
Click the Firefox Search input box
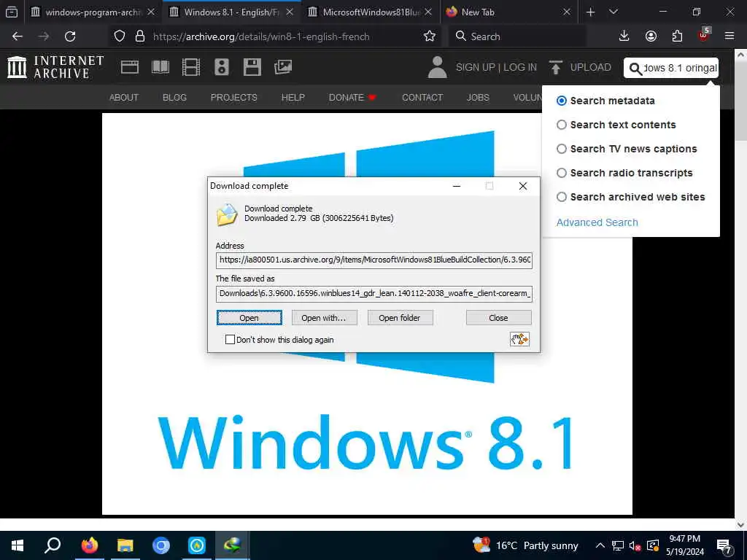[x=517, y=36]
